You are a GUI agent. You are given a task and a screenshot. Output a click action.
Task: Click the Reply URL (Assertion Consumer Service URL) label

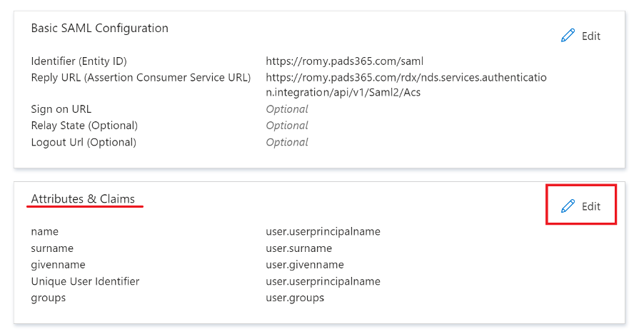[x=141, y=78]
